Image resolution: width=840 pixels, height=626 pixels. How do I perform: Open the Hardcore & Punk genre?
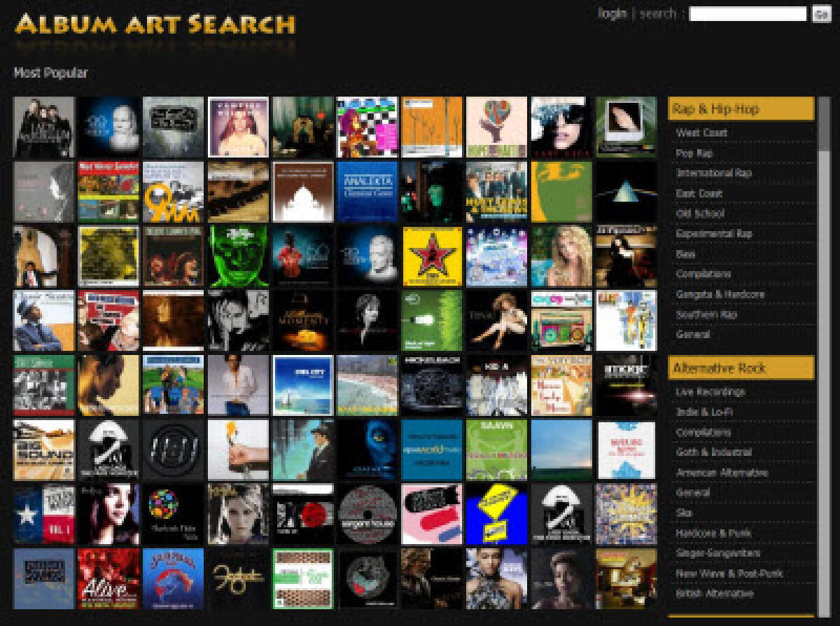pos(713,533)
